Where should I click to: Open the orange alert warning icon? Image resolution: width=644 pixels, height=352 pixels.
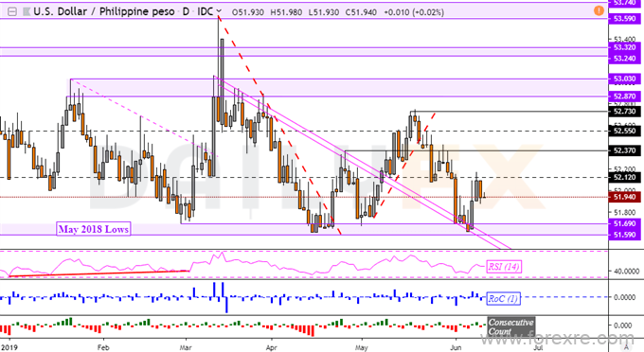point(599,10)
